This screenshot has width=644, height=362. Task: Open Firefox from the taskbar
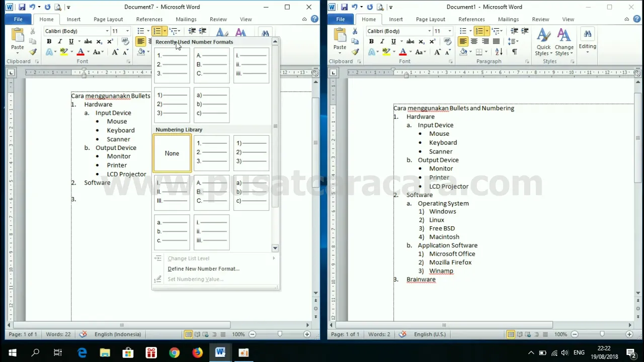197,352
